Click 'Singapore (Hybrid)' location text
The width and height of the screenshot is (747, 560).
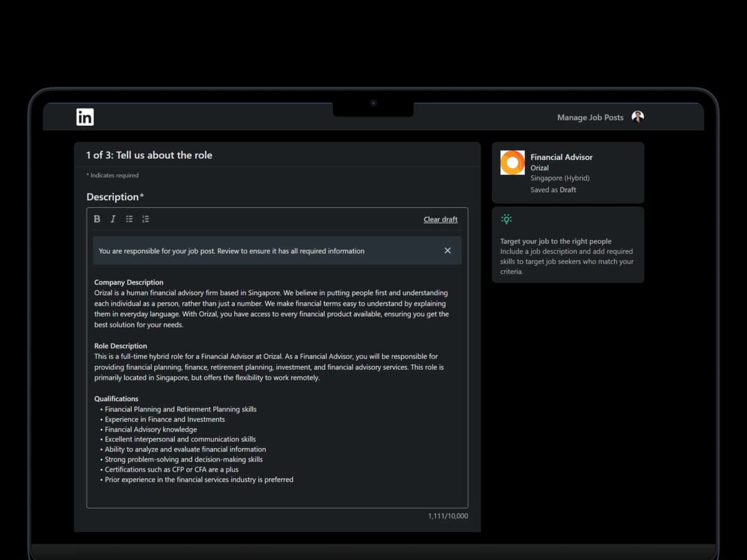tap(560, 178)
